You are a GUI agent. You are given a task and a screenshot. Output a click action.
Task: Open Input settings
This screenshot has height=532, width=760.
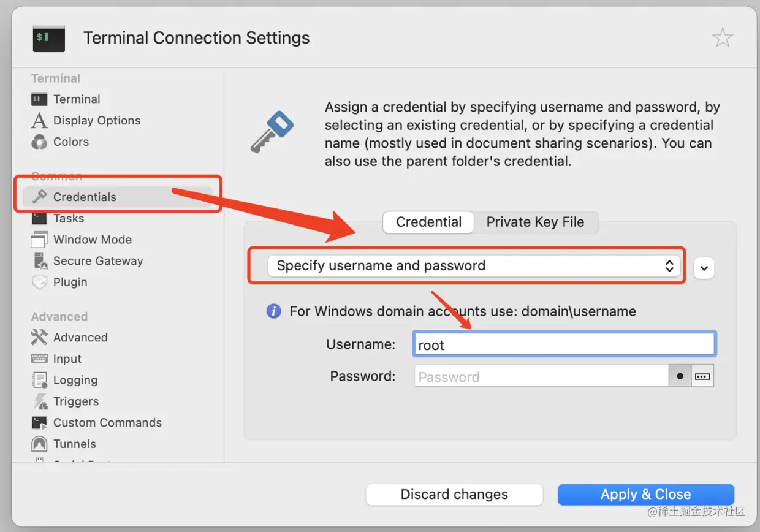[67, 359]
